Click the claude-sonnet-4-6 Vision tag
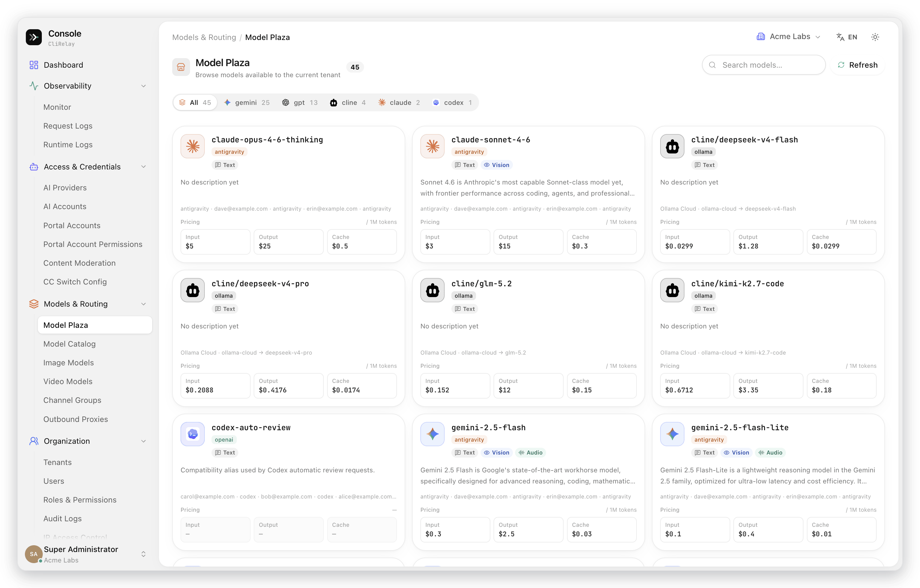The width and height of the screenshot is (920, 588). pos(497,165)
